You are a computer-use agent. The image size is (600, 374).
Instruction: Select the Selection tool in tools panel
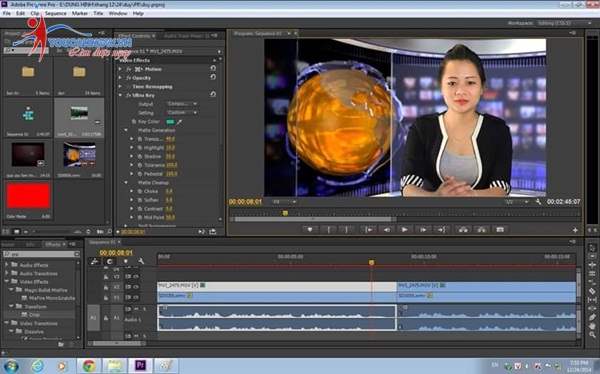[x=592, y=248]
